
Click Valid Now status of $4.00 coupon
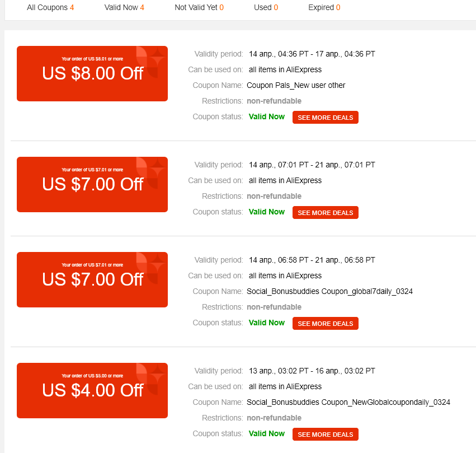[x=267, y=433]
